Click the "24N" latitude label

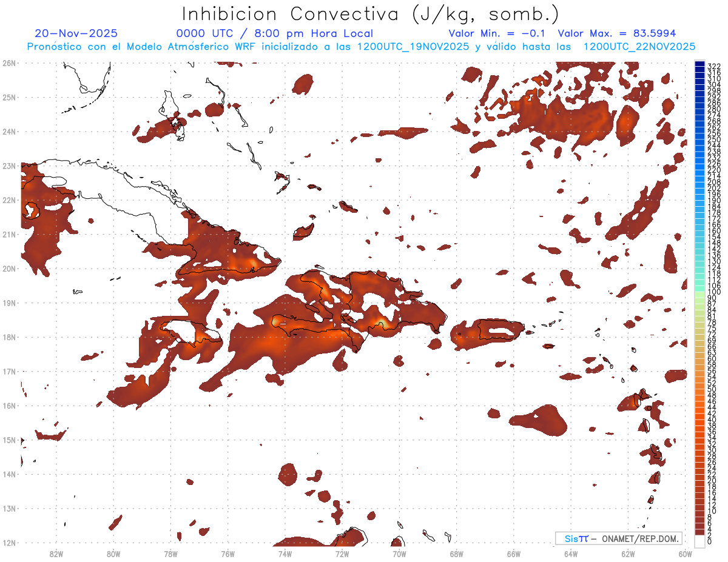point(9,132)
